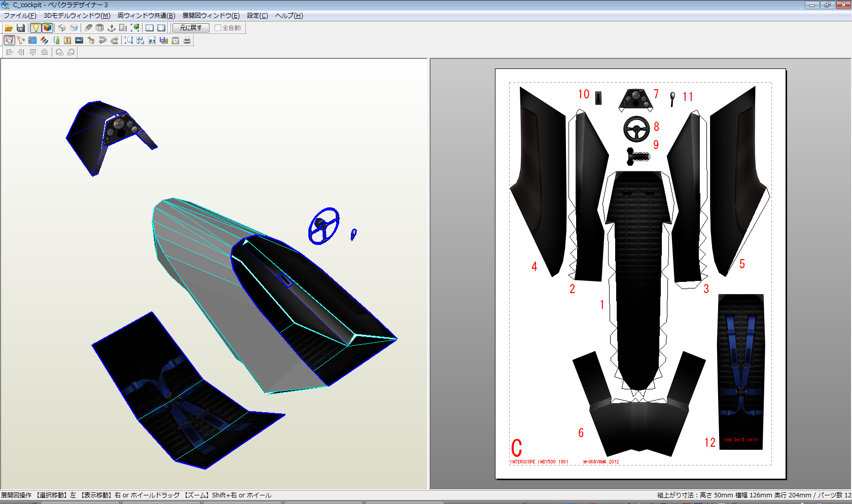Rotate 90 degrees counterclockwise icon
Viewport: 852px width, 504px height.
click(x=59, y=52)
